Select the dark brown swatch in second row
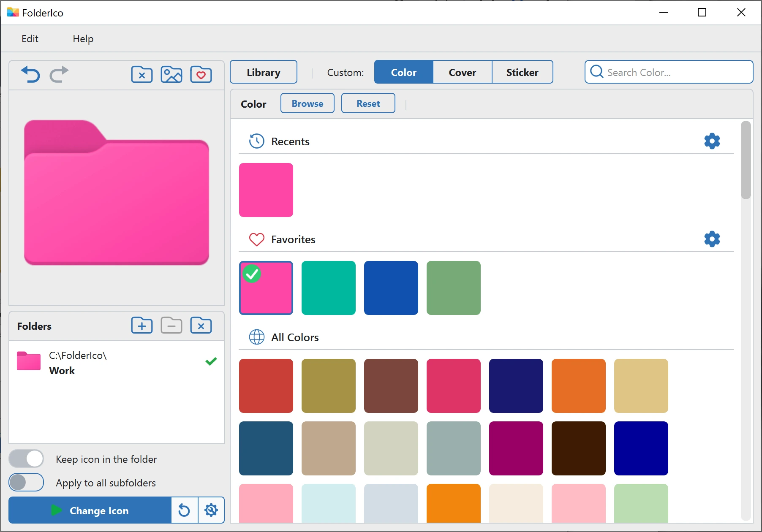The image size is (762, 532). click(x=579, y=448)
